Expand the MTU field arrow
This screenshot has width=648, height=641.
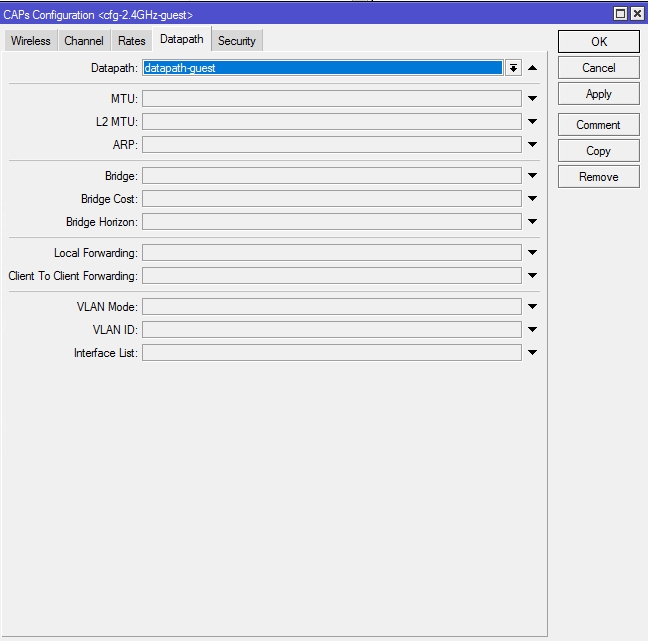533,98
